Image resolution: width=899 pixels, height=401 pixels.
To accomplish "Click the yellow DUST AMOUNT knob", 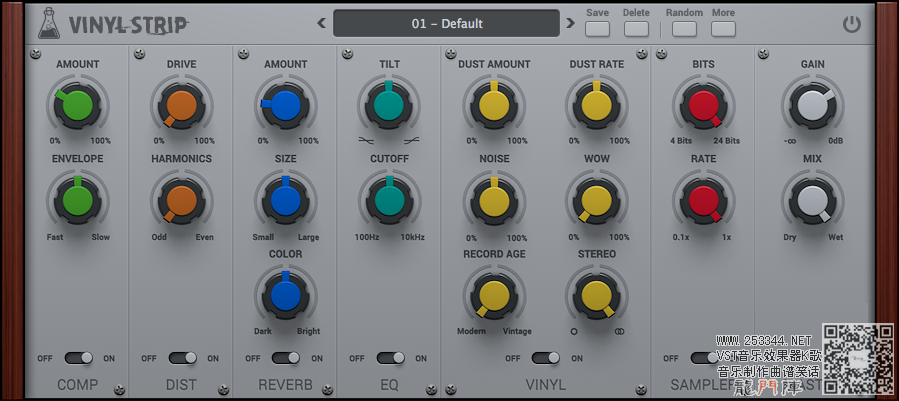I will 494,106.
